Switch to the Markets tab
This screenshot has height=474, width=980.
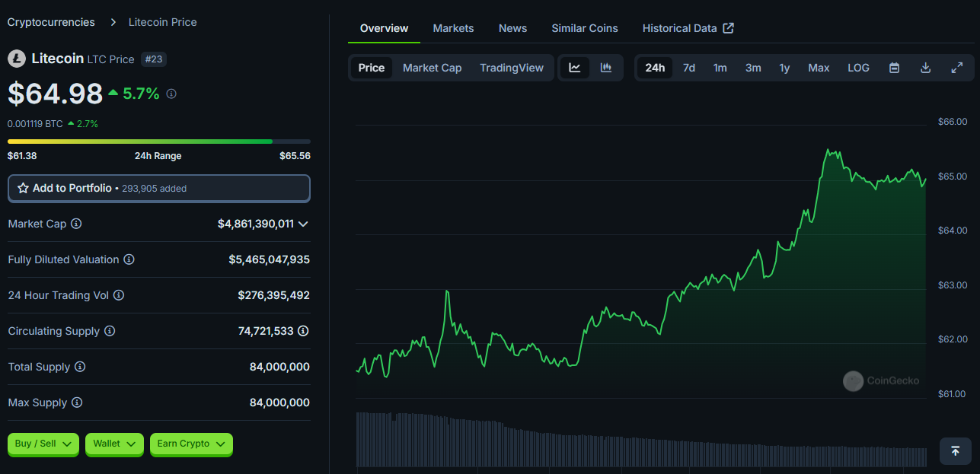454,28
